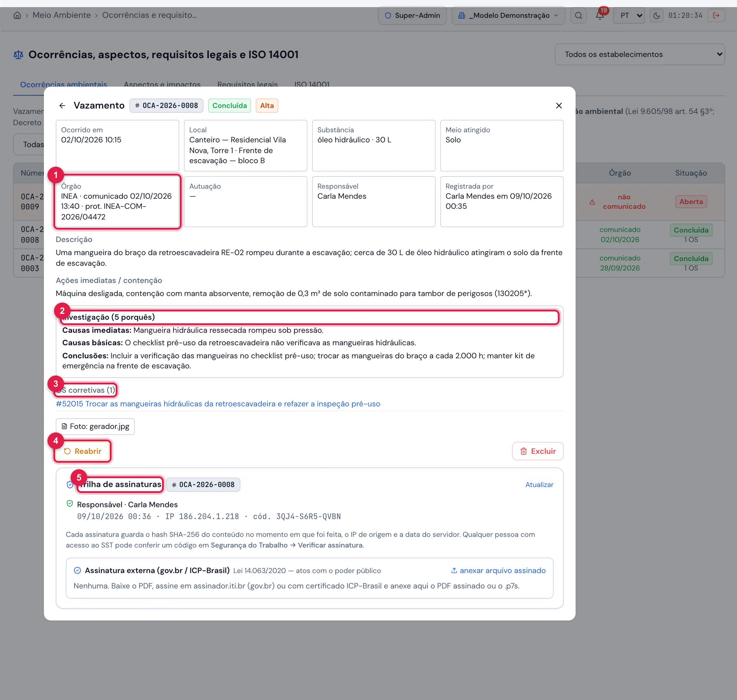Click the green verified shield beside Responsável
Image resolution: width=737 pixels, height=700 pixels.
[x=70, y=504]
